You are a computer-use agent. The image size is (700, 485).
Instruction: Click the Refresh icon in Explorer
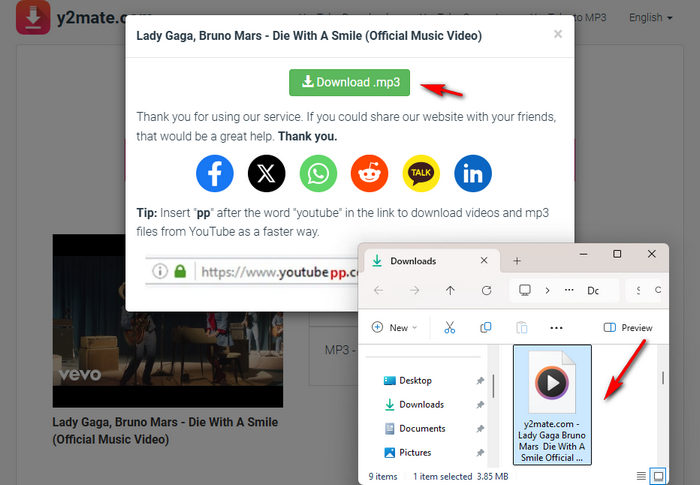coord(487,291)
